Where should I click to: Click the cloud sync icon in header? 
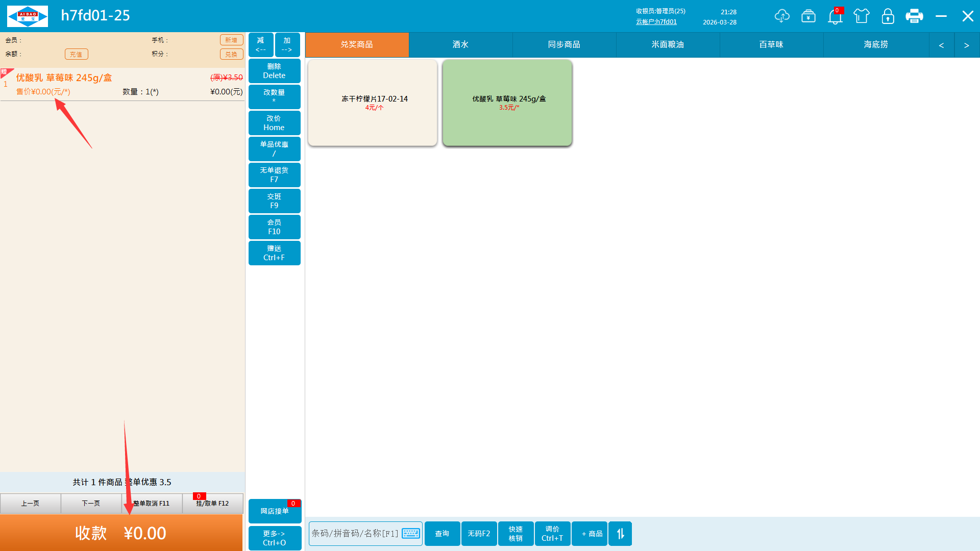point(782,16)
